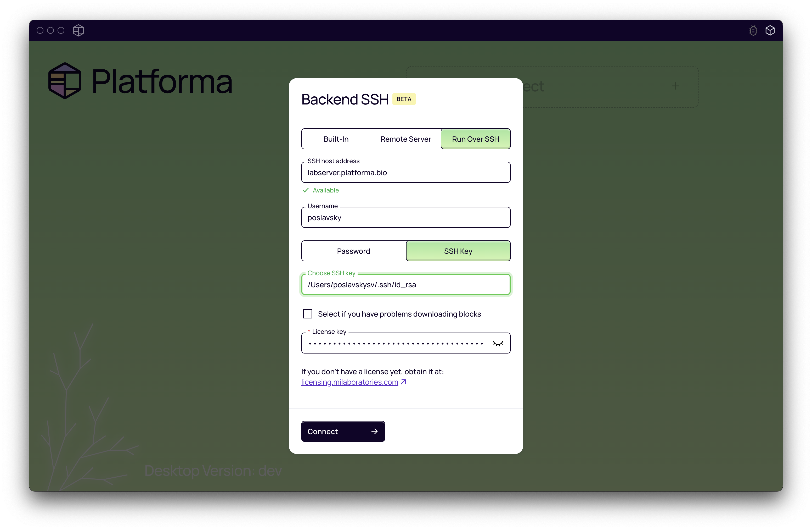This screenshot has width=812, height=530.
Task: Open the Run Over SSH tab
Action: (475, 139)
